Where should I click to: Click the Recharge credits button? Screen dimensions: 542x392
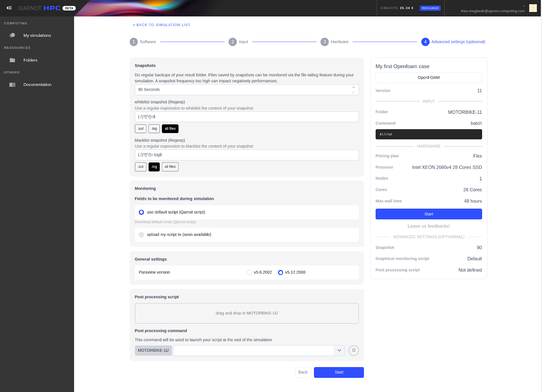(x=430, y=8)
